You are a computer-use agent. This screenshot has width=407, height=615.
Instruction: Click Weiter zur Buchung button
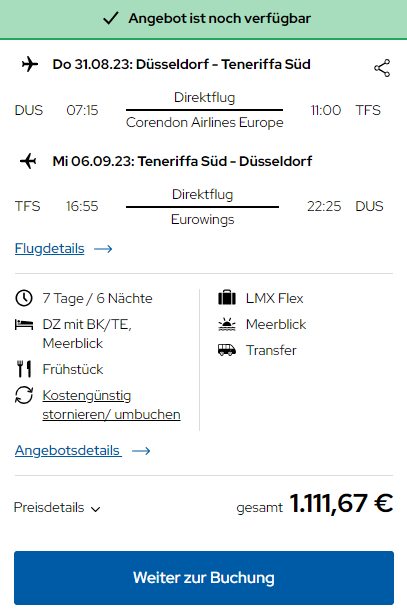(x=204, y=578)
